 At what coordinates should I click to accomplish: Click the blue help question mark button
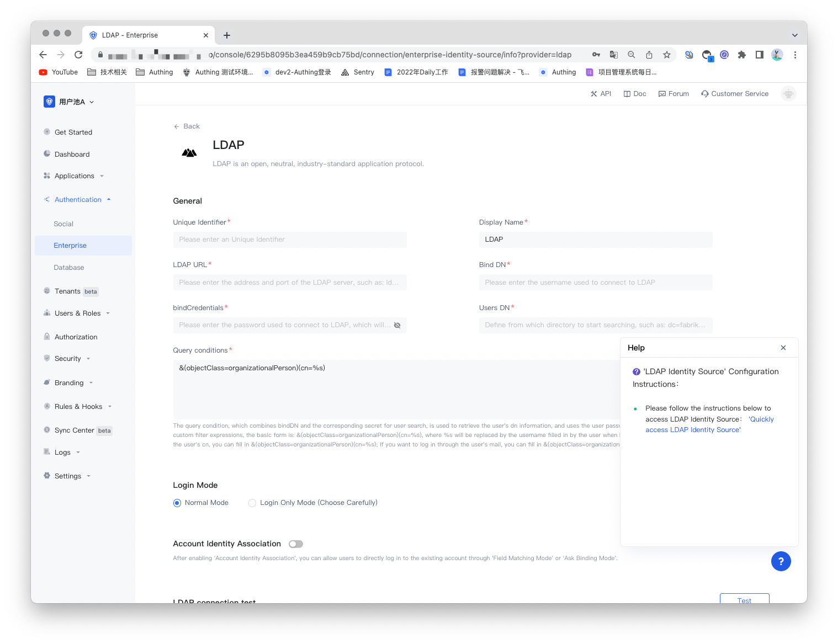coord(781,561)
